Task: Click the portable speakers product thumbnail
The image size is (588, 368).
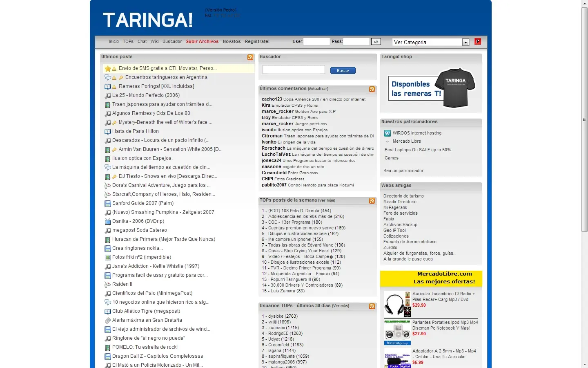Action: [x=397, y=333]
